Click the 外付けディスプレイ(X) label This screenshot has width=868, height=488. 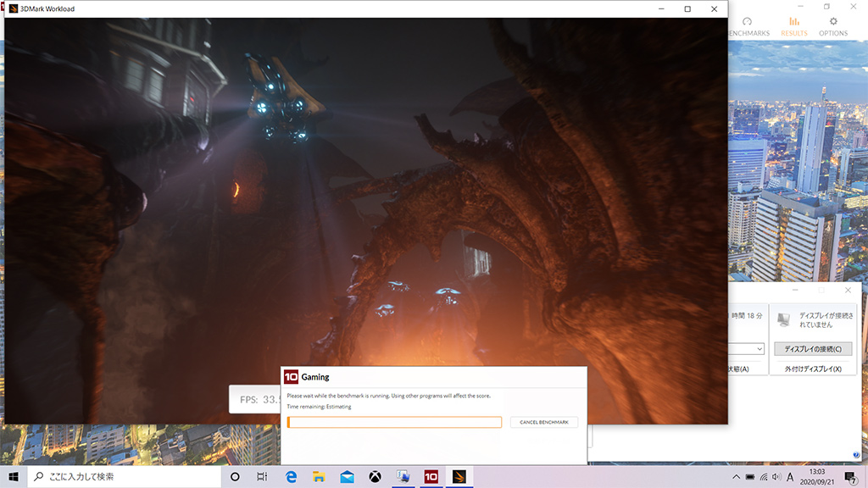coord(813,369)
